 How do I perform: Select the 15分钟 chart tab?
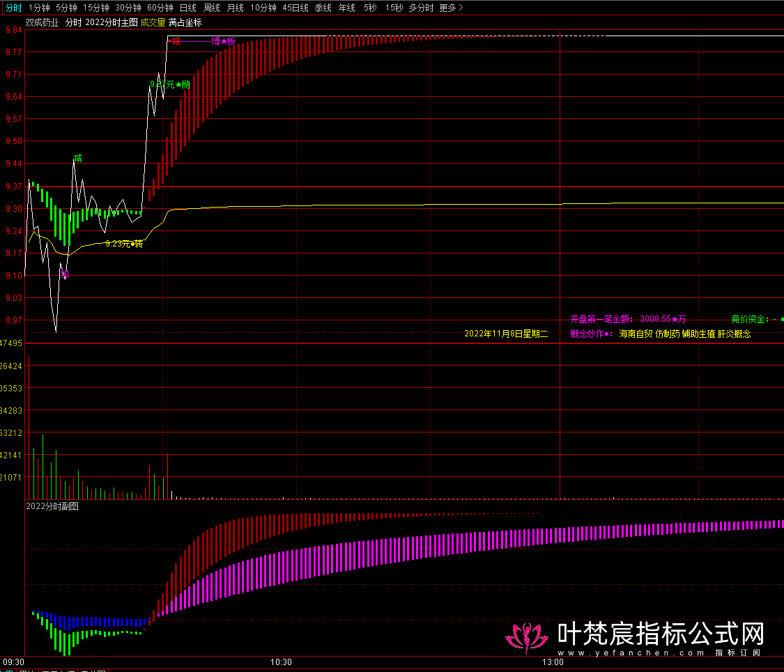point(95,8)
